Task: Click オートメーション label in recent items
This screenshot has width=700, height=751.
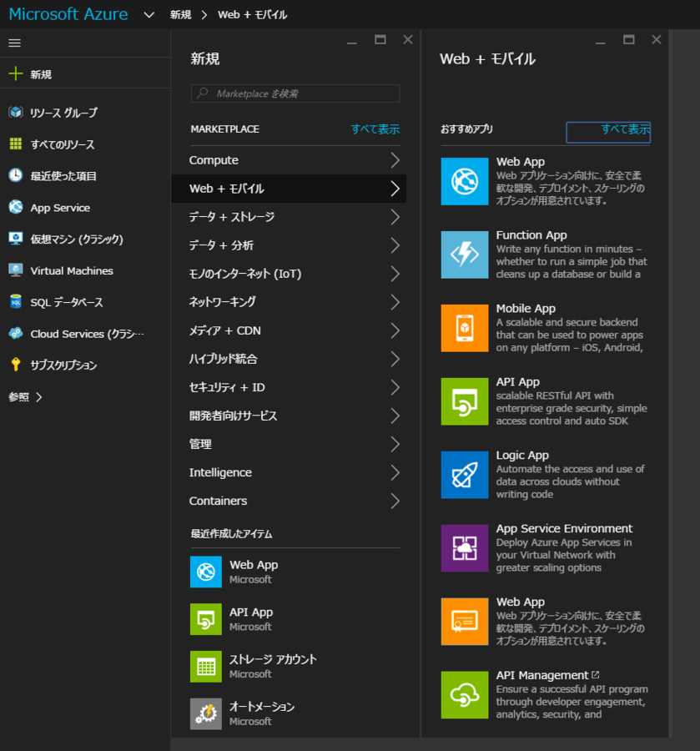Action: tap(262, 707)
